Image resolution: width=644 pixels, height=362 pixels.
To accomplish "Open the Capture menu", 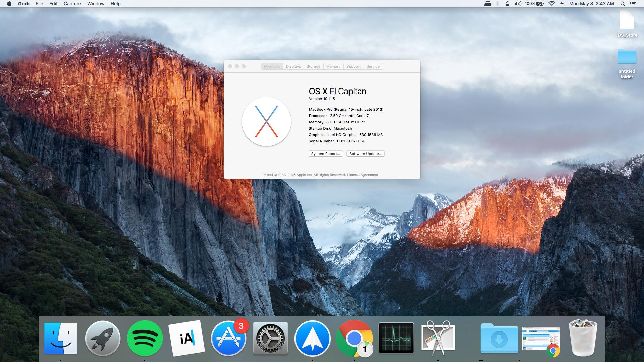I will 72,4.
